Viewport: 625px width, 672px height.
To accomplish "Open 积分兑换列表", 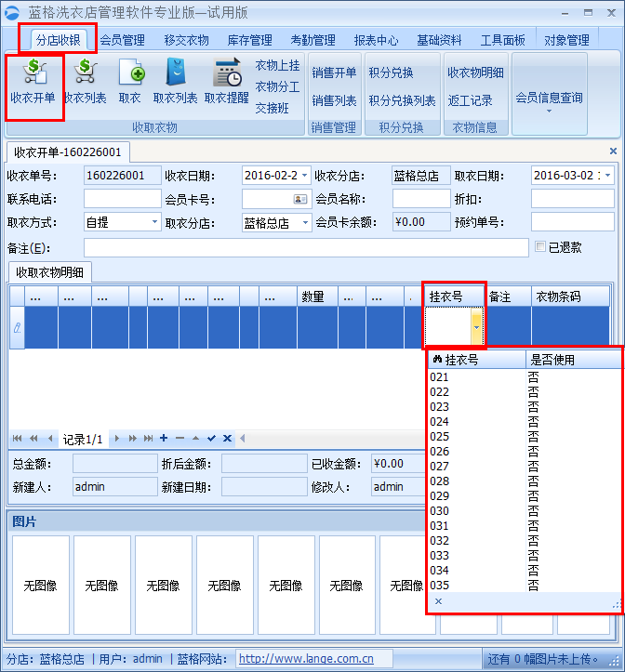I will (x=402, y=100).
